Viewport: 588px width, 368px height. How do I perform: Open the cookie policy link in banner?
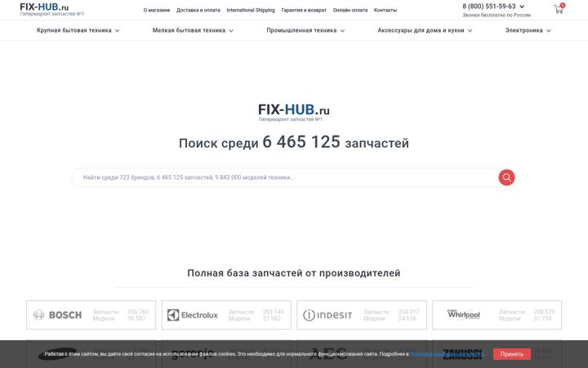[x=447, y=354]
